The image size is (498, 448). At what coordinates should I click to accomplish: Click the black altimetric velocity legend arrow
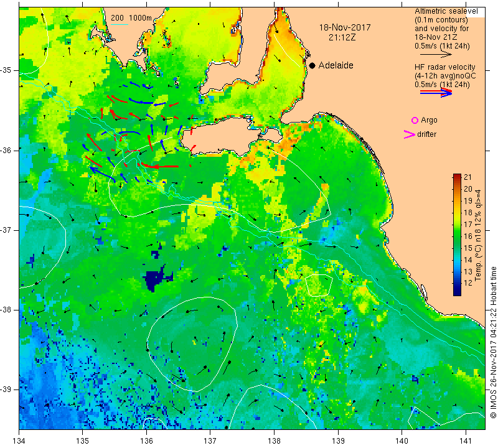(x=435, y=55)
